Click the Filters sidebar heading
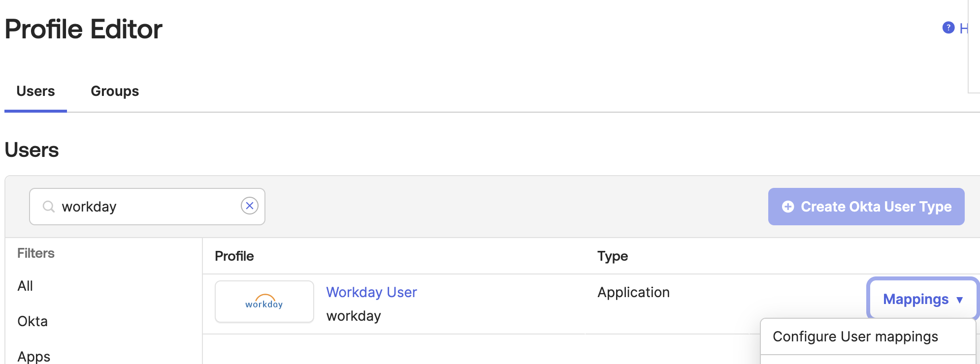Image resolution: width=980 pixels, height=364 pixels. tap(36, 253)
